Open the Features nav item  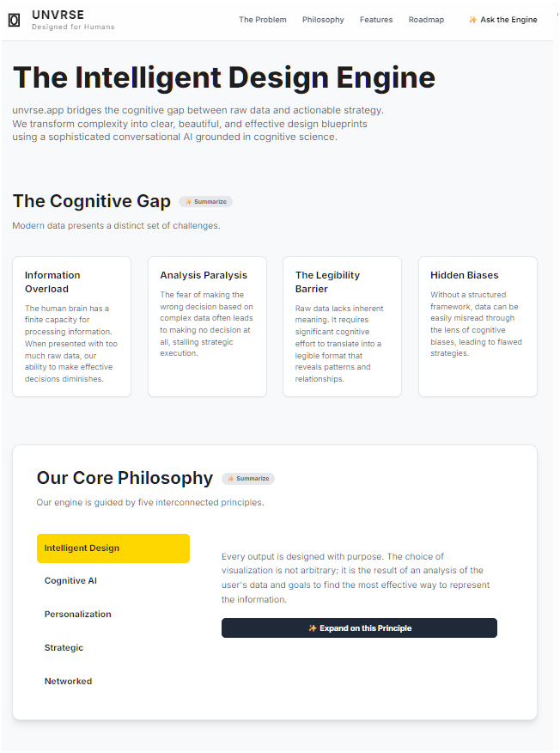(376, 20)
